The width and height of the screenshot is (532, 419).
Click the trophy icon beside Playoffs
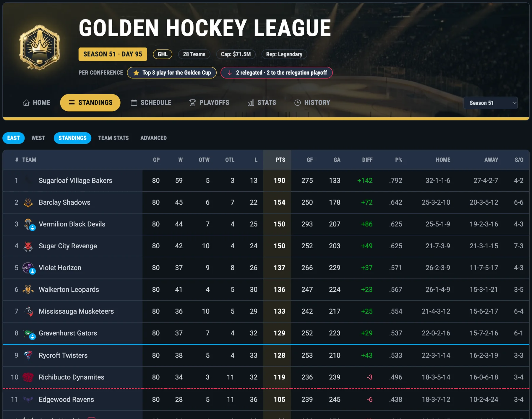tap(193, 103)
